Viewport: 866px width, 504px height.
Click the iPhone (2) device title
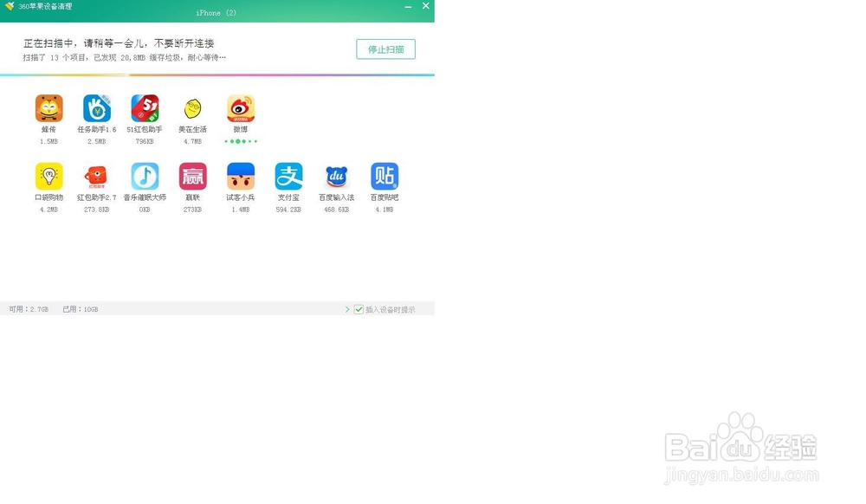pyautogui.click(x=216, y=13)
